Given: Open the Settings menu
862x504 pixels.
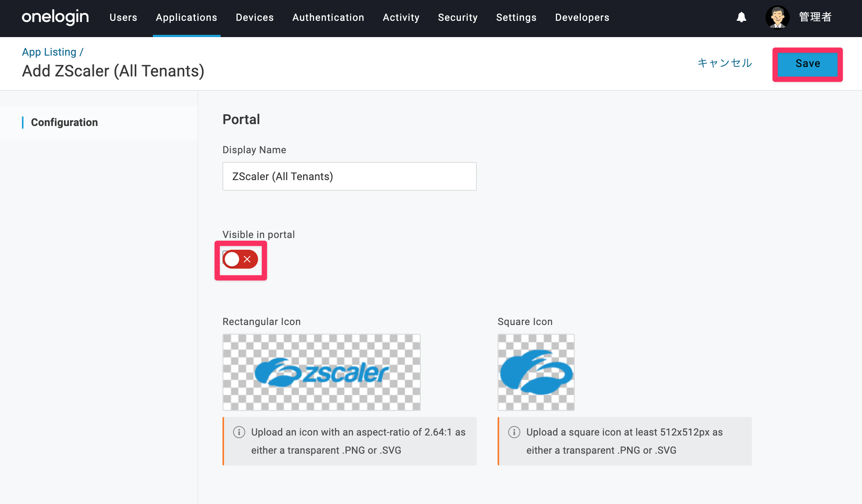Looking at the screenshot, I should 516,17.
